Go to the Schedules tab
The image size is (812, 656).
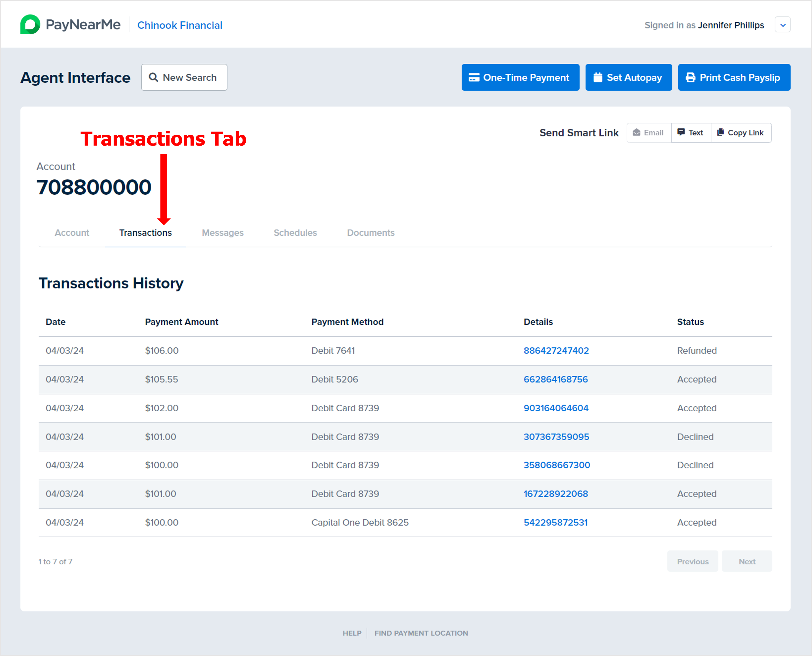coord(295,233)
